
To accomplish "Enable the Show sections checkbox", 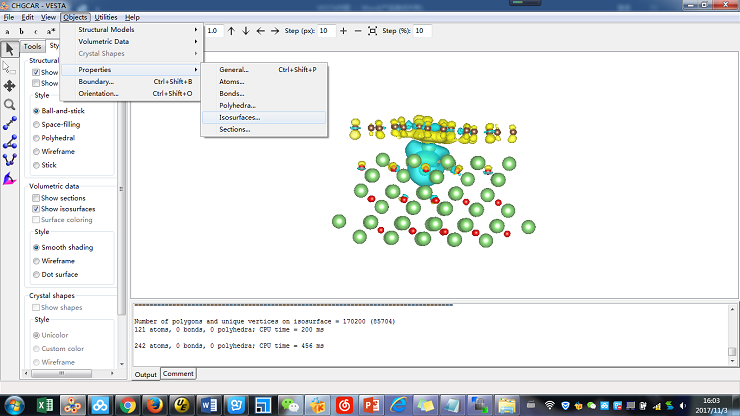I will click(37, 198).
